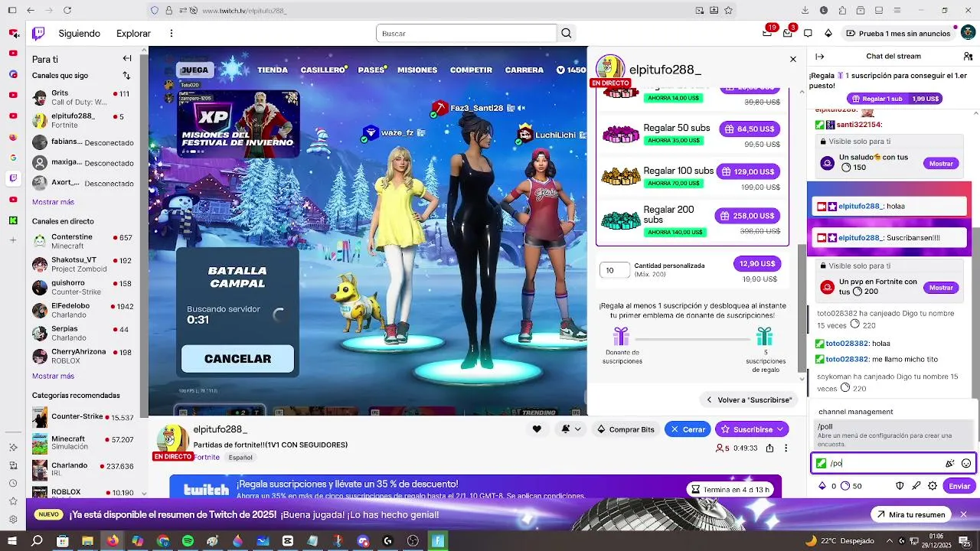Buy 100 gift subs for 129,00 US$
Screen dimensions: 980x551
[x=748, y=171]
